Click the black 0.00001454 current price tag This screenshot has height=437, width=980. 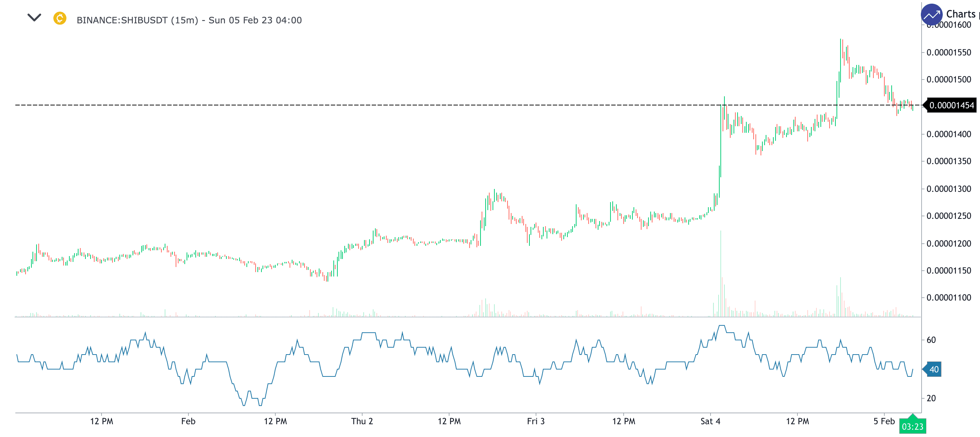tap(951, 105)
